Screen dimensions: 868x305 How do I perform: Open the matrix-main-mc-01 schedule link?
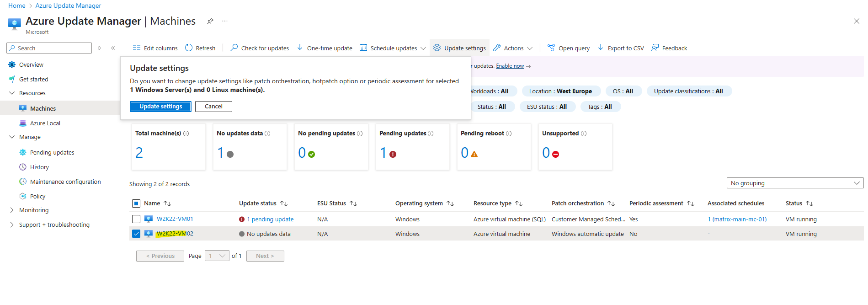click(x=737, y=219)
